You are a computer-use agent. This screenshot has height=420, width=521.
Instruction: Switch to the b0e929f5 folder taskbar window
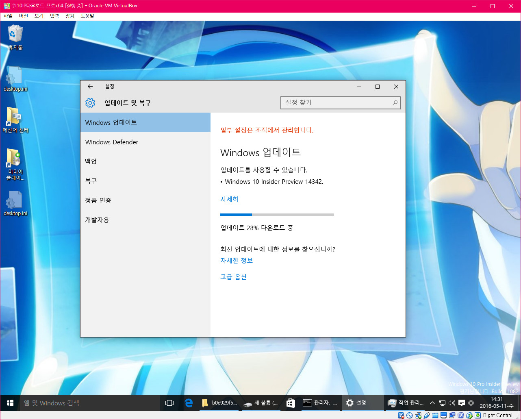[219, 403]
